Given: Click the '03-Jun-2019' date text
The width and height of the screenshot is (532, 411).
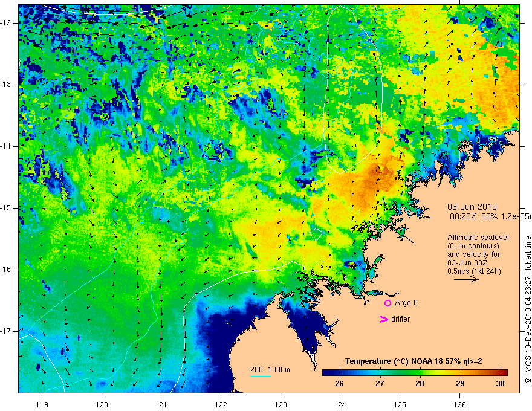Looking at the screenshot, I should click(472, 207).
